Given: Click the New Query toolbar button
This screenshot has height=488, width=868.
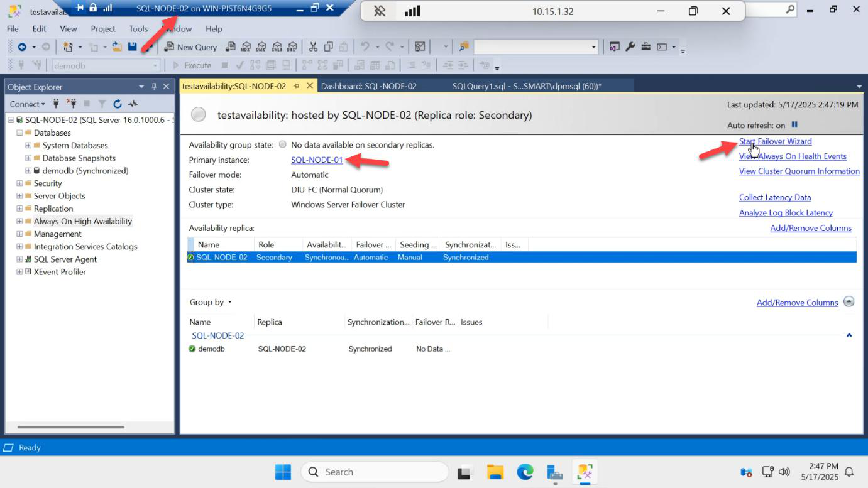Looking at the screenshot, I should pyautogui.click(x=190, y=47).
